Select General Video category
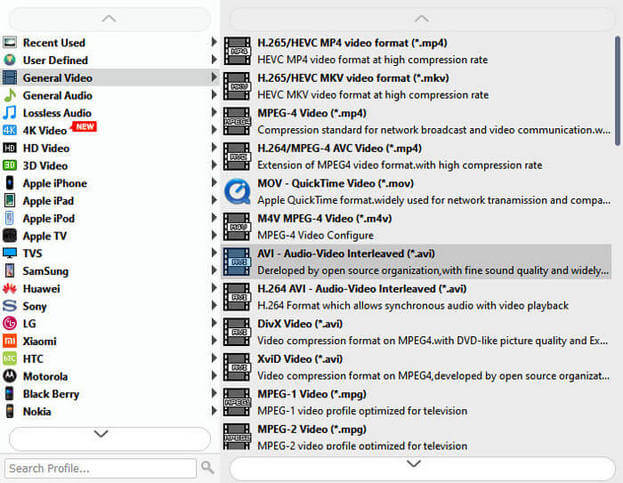The width and height of the screenshot is (623, 483). 110,77
